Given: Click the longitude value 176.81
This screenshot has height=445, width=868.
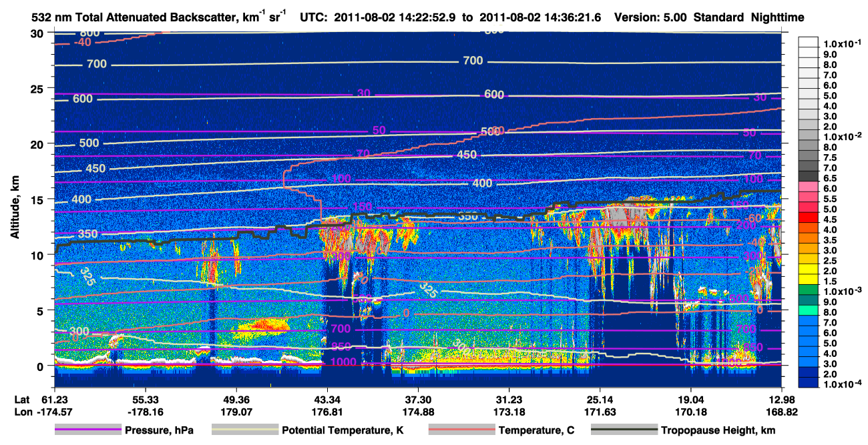Looking at the screenshot, I should coord(327,412).
